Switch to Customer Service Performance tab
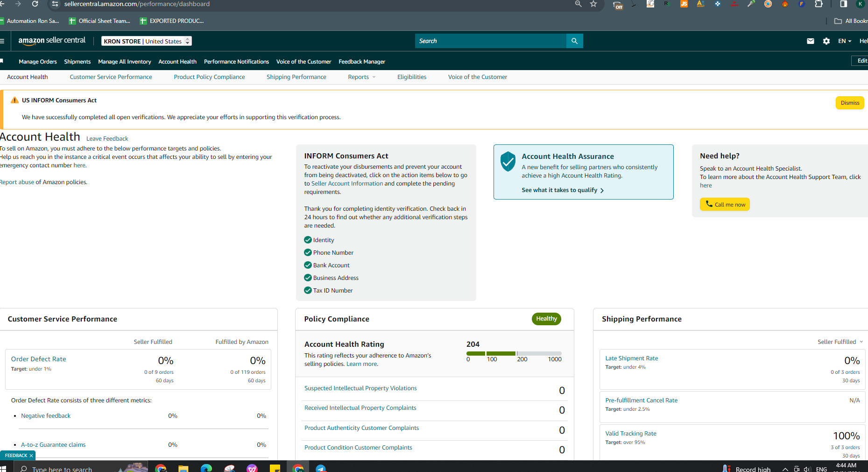Image resolution: width=868 pixels, height=472 pixels. pyautogui.click(x=111, y=77)
